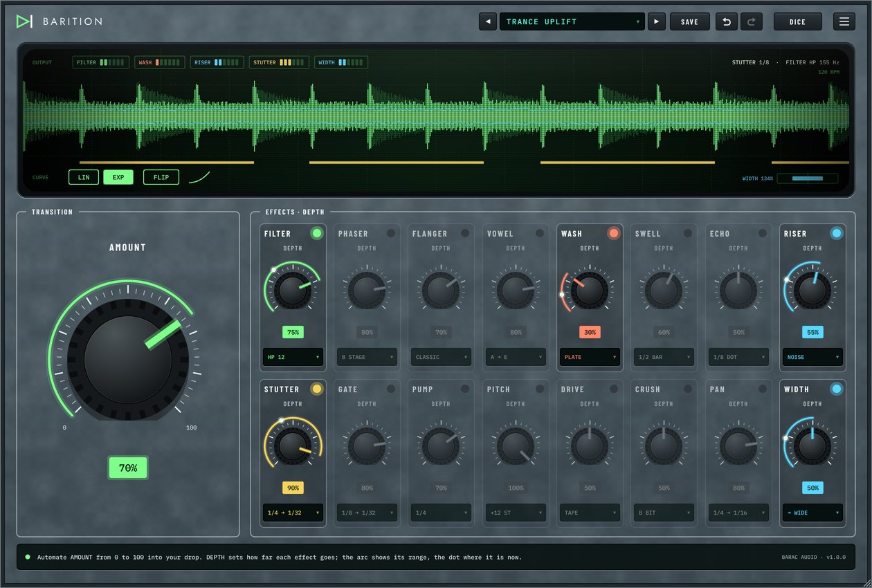Open the TRANCE UPLIFT preset dropdown
872x588 pixels.
(572, 21)
